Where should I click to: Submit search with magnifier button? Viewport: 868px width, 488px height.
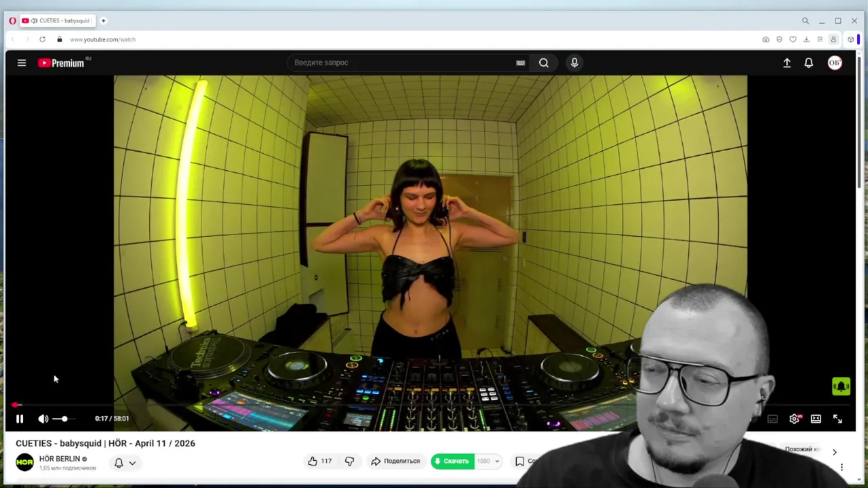point(544,63)
